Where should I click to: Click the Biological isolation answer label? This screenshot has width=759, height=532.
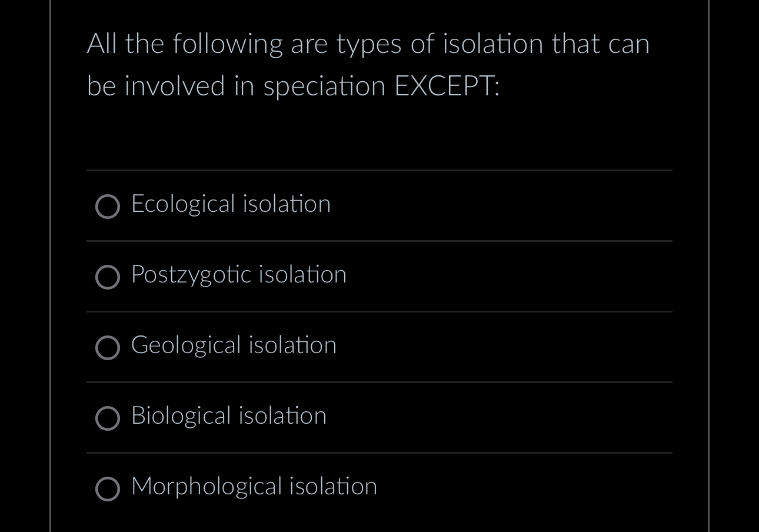tap(228, 416)
